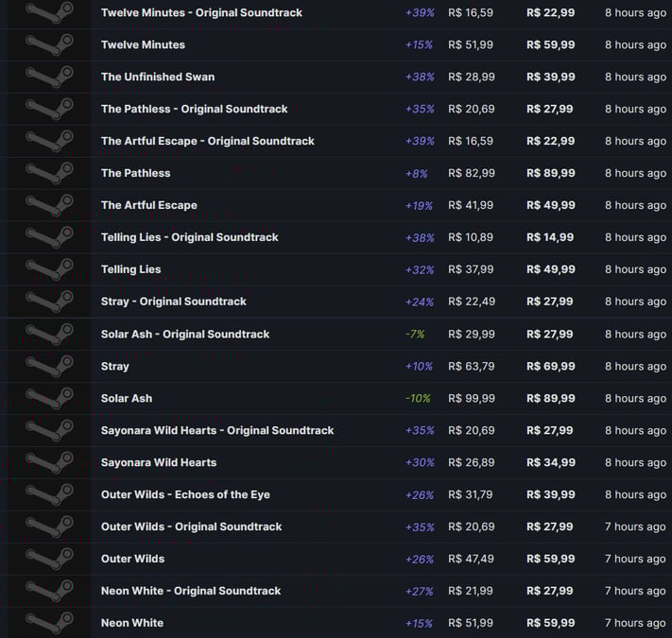This screenshot has height=638, width=672.
Task: Click Steam icon beside Telling Lies row
Action: (x=49, y=269)
